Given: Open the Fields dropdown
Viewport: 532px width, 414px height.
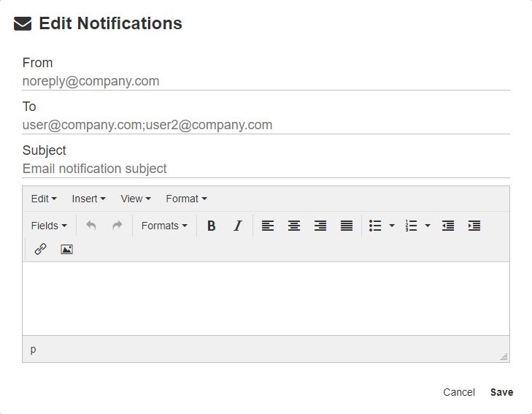Looking at the screenshot, I should click(49, 226).
